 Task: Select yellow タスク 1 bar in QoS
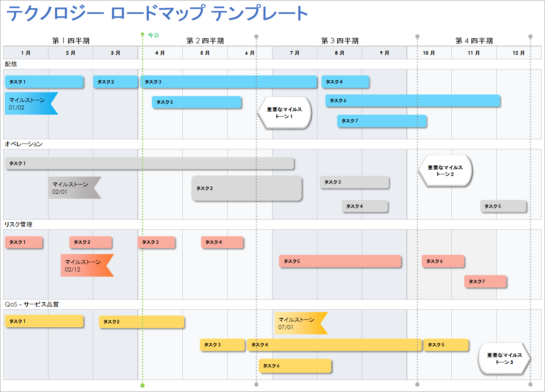click(44, 321)
